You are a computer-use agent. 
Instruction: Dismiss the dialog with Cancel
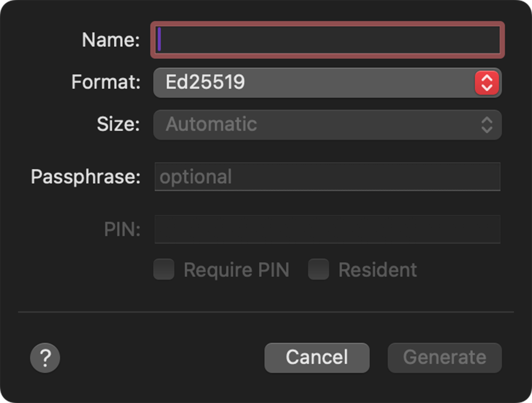[317, 358]
